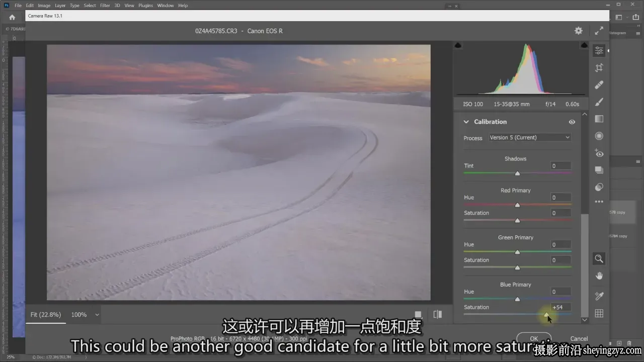The image size is (644, 362).
Task: Switch to single view preview icon
Action: (x=418, y=314)
